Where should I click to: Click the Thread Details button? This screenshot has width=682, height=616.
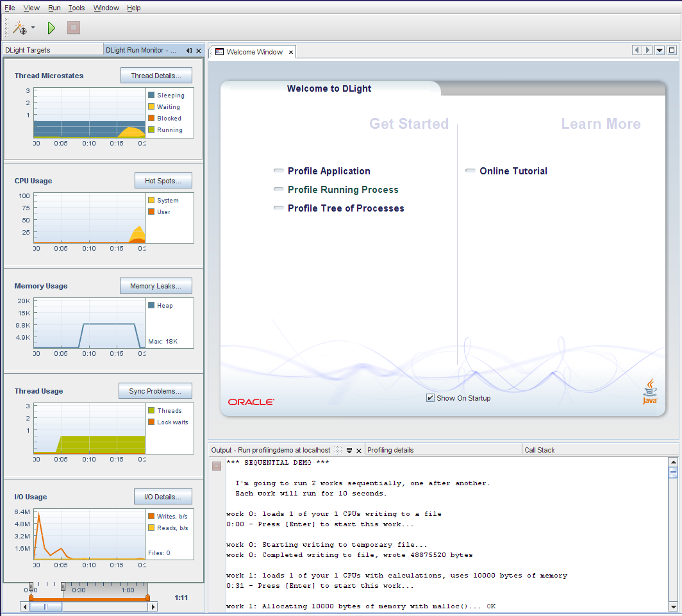click(x=156, y=76)
